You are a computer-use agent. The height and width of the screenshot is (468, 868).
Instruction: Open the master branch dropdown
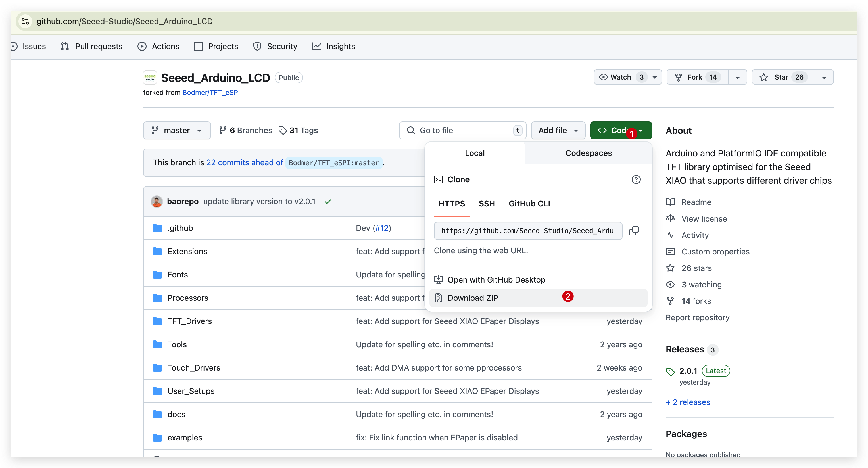click(x=177, y=130)
